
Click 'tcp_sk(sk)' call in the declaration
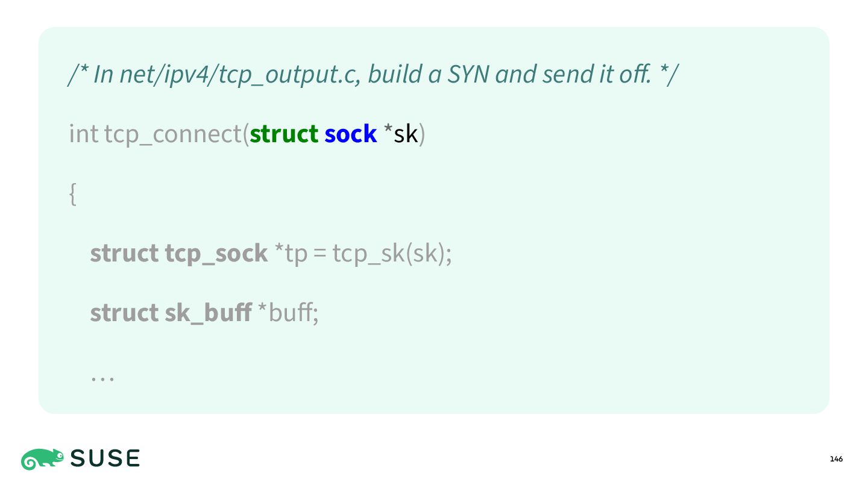(389, 254)
